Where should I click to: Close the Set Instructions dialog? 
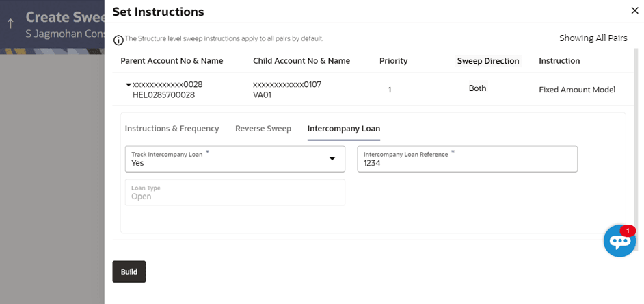tap(634, 10)
